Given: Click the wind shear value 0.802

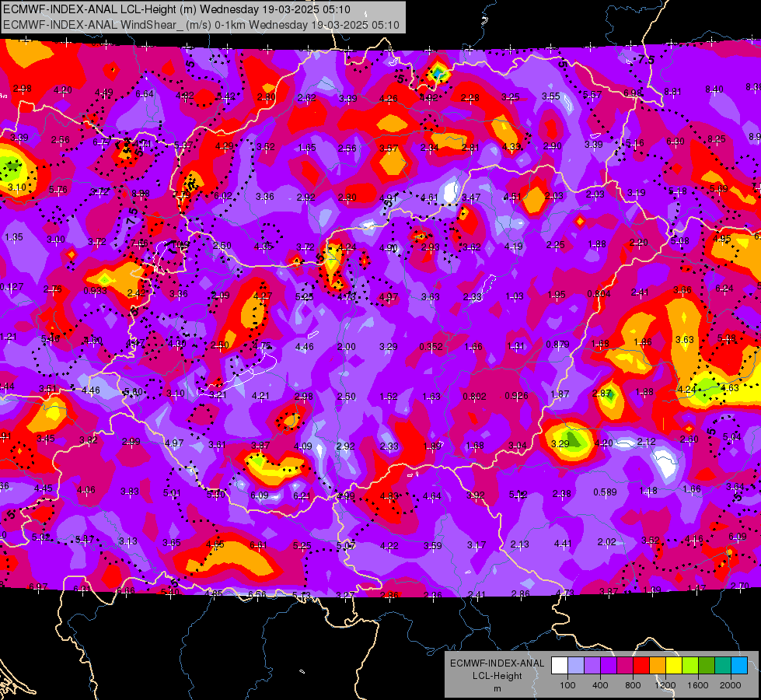Looking at the screenshot, I should point(474,397).
